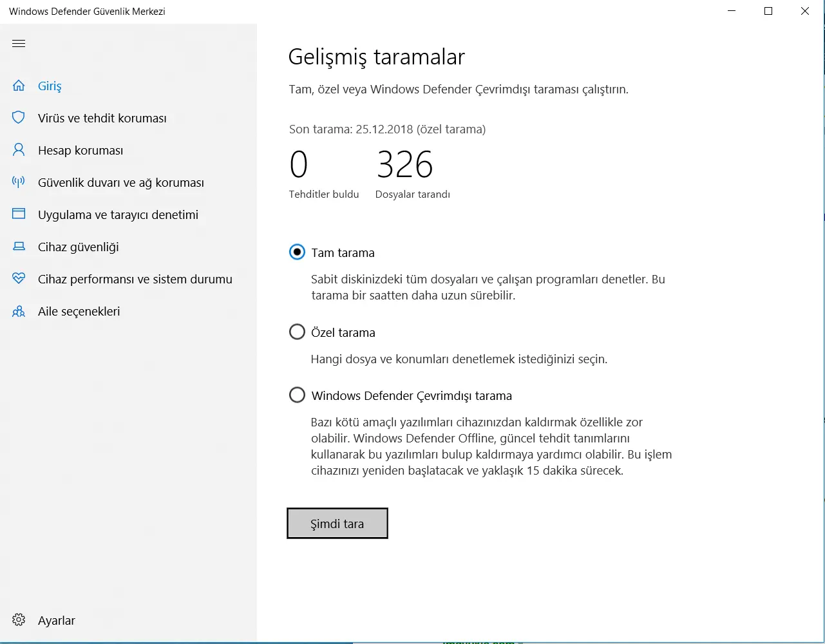Viewport: 825px width, 644px height.
Task: Click the Giriş home icon
Action: [x=19, y=86]
